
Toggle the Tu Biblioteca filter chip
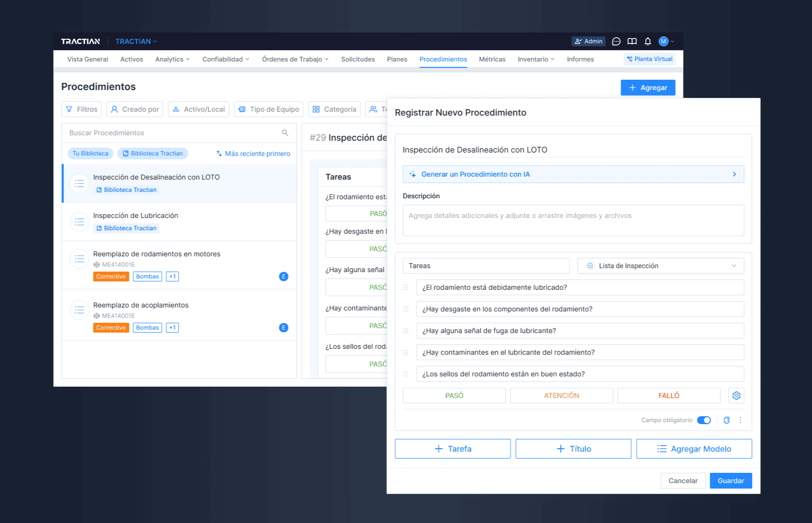coord(90,154)
